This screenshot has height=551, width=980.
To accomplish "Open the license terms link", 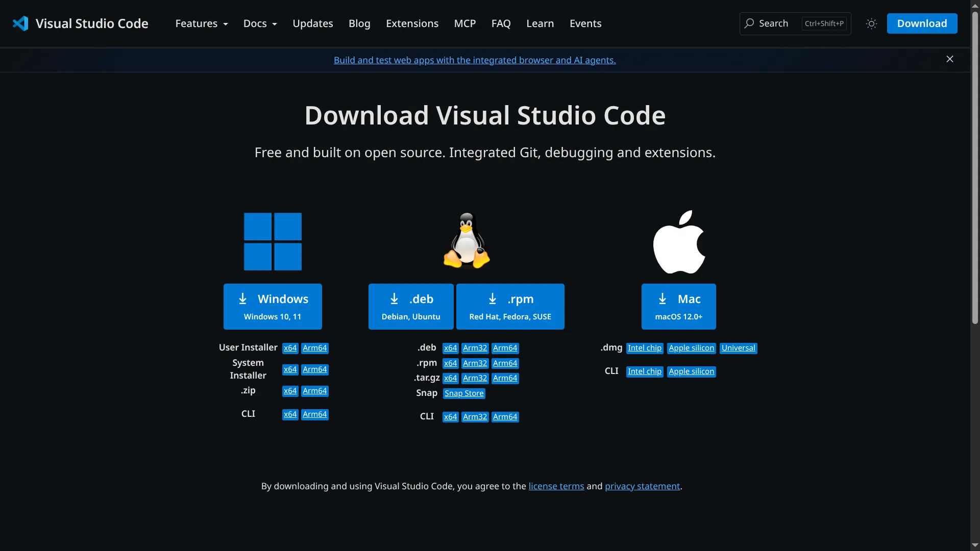I will pyautogui.click(x=556, y=486).
